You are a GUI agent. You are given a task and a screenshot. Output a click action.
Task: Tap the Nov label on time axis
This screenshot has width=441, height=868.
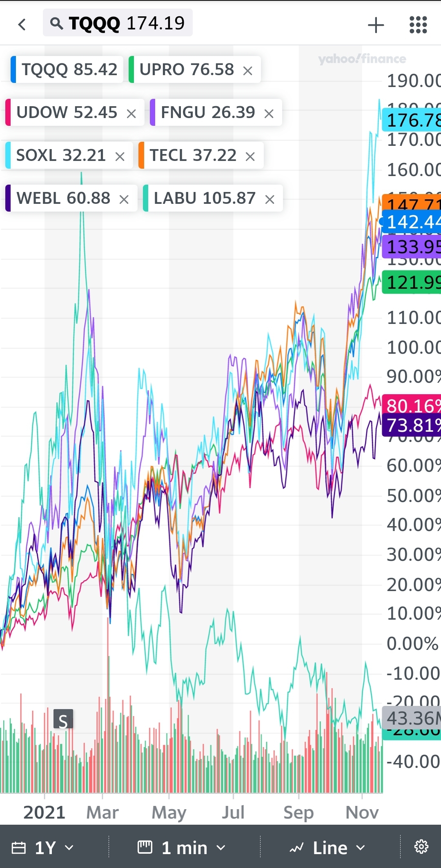tap(362, 812)
